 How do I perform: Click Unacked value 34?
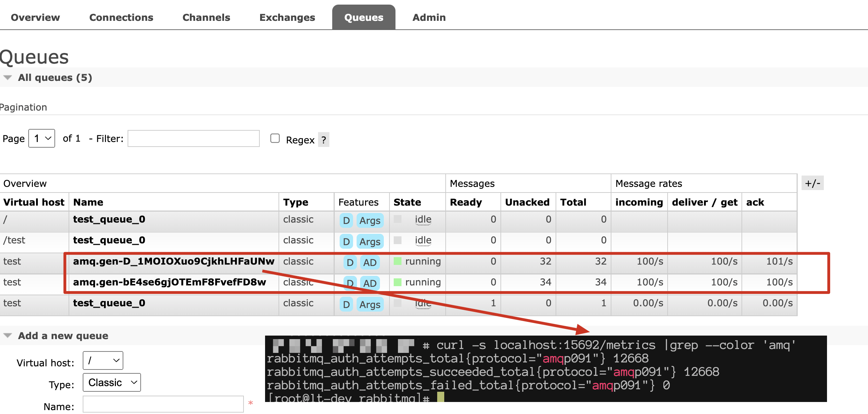[x=545, y=282]
